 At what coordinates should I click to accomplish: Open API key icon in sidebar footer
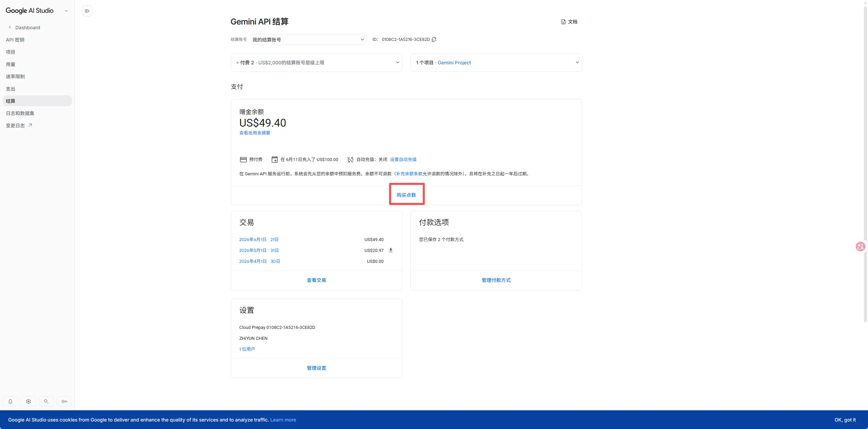point(64,401)
